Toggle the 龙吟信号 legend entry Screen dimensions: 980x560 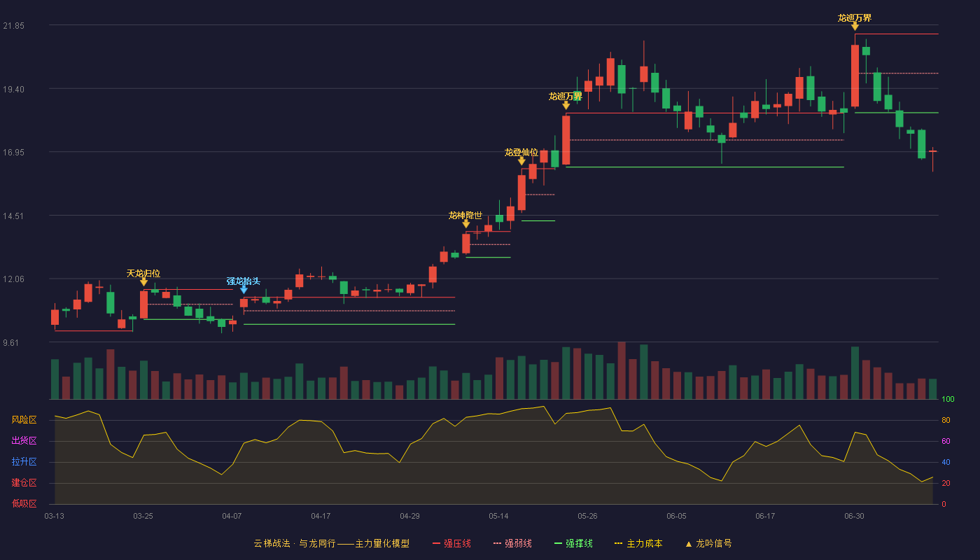[x=708, y=543]
